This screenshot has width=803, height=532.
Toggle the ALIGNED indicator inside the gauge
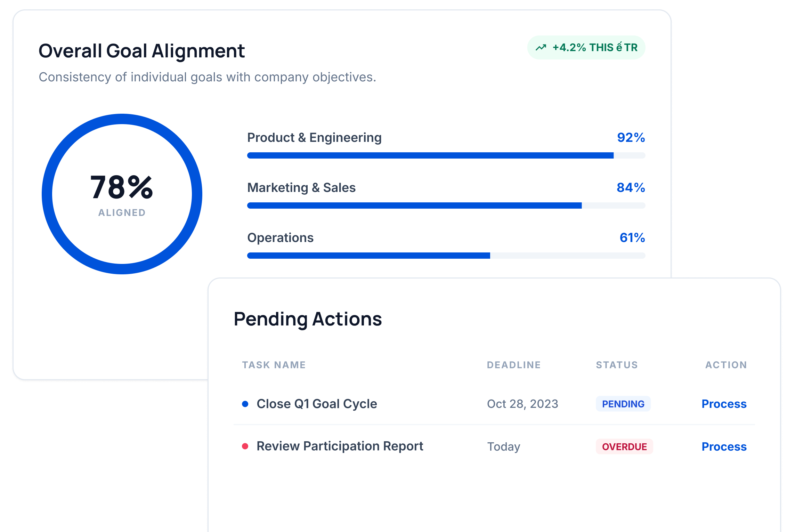tap(121, 212)
